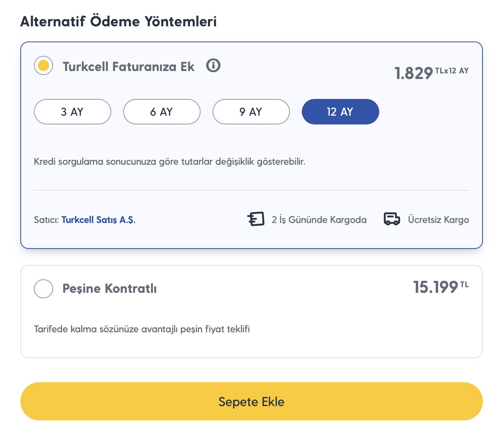Viewport: 504px width, 438px height.
Task: Open the Turkcell Satış A.Ş. seller link
Action: click(98, 220)
